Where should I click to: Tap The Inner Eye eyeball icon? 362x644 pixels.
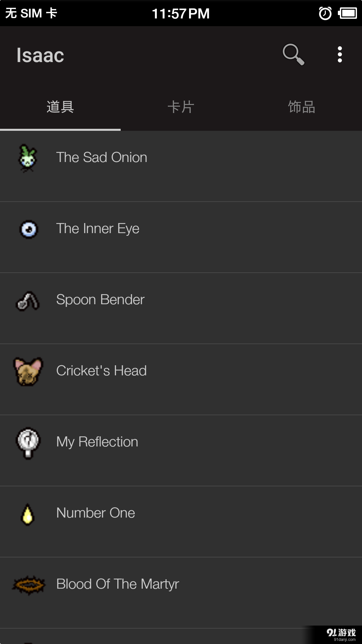click(x=28, y=229)
